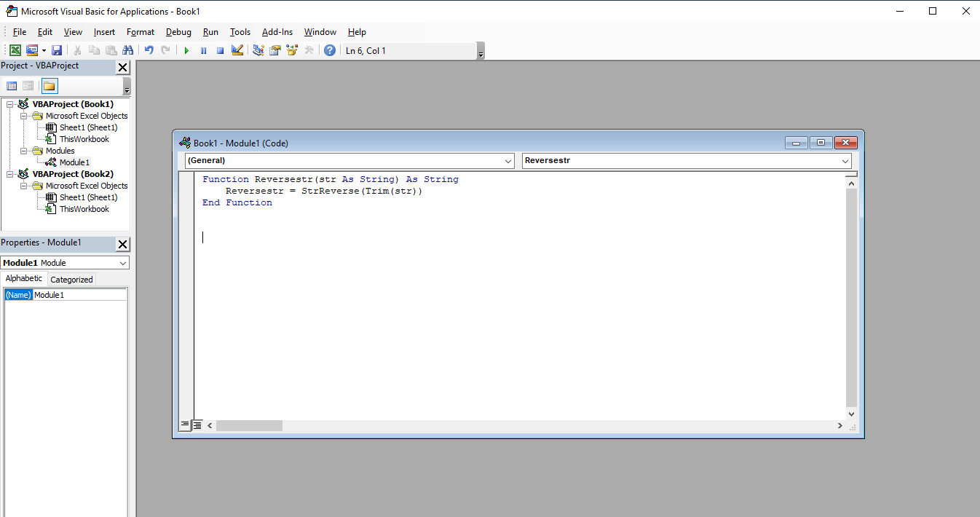Click Full Module View button at bottom

point(197,425)
